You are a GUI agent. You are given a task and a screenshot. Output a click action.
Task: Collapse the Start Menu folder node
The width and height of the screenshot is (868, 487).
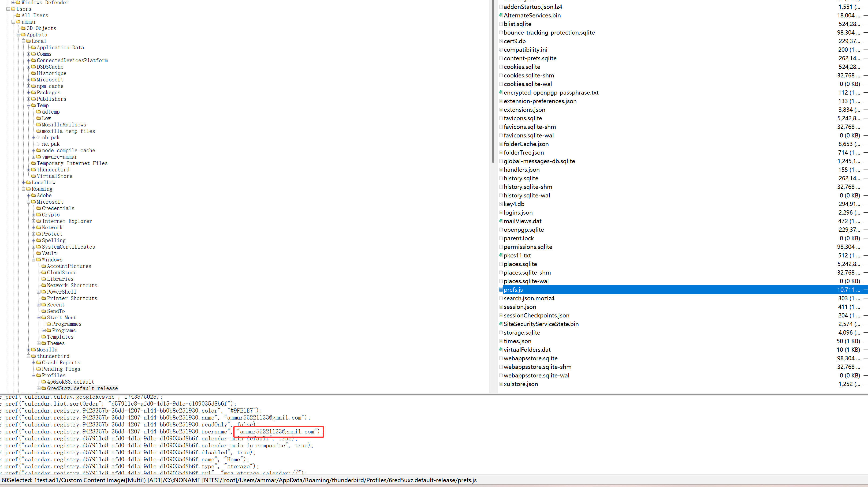click(x=39, y=318)
